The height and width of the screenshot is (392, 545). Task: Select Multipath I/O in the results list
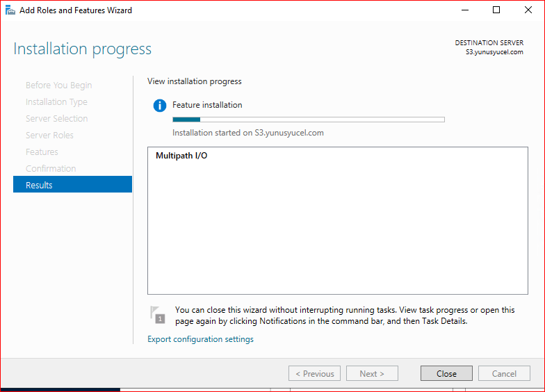pos(181,156)
